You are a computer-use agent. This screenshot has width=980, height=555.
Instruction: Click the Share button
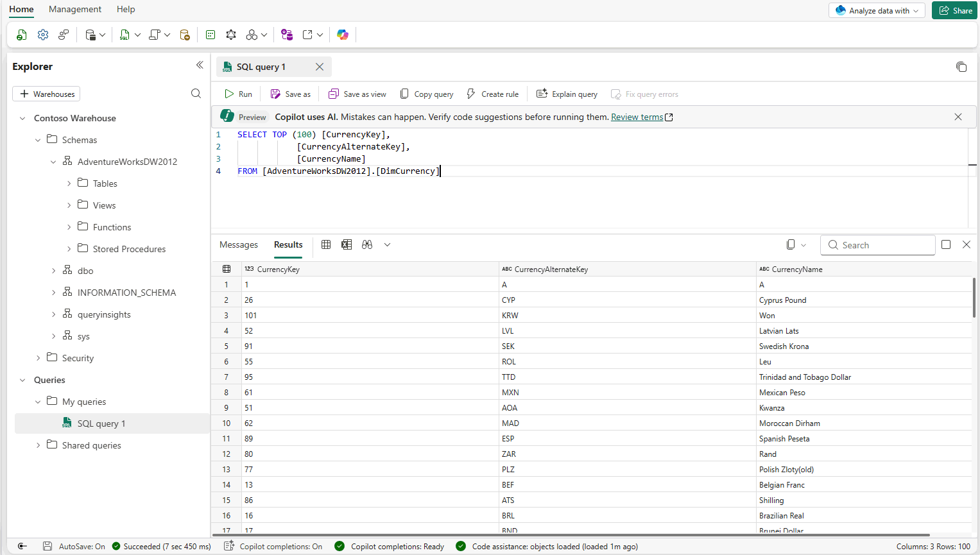point(955,10)
